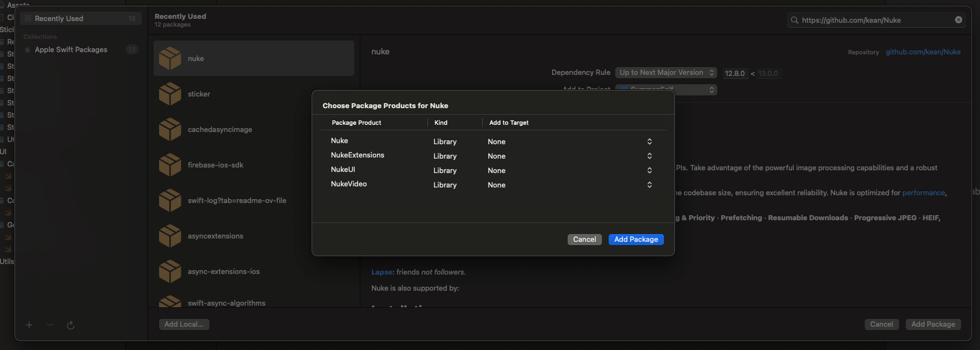Edit the 12.8.0 minimum version field

click(x=736, y=73)
